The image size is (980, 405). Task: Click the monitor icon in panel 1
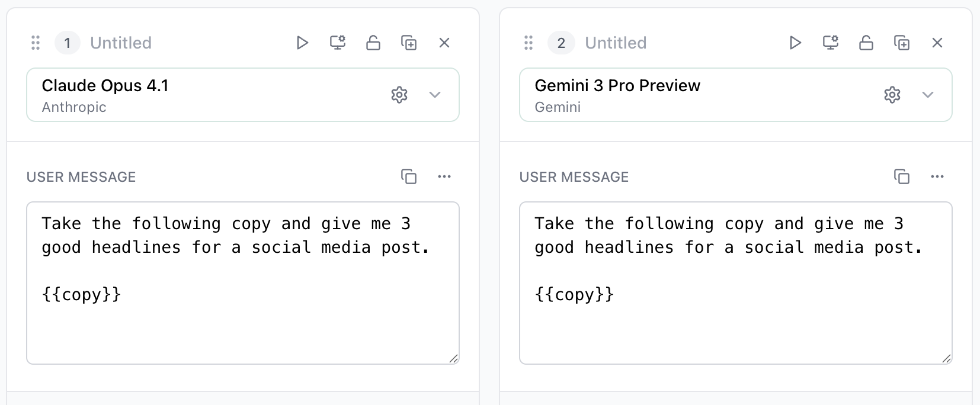pyautogui.click(x=338, y=43)
